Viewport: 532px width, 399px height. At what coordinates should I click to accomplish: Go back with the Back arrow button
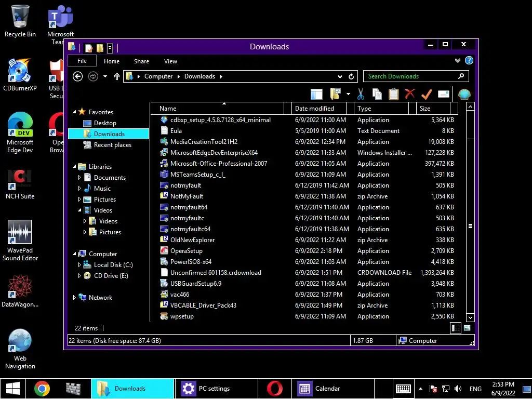(x=78, y=76)
